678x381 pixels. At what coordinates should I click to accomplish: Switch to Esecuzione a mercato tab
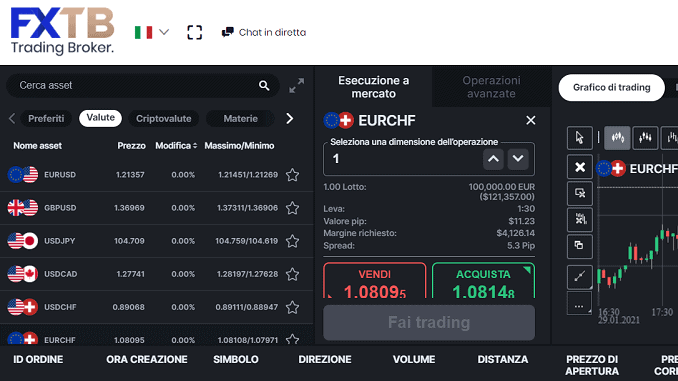click(374, 87)
